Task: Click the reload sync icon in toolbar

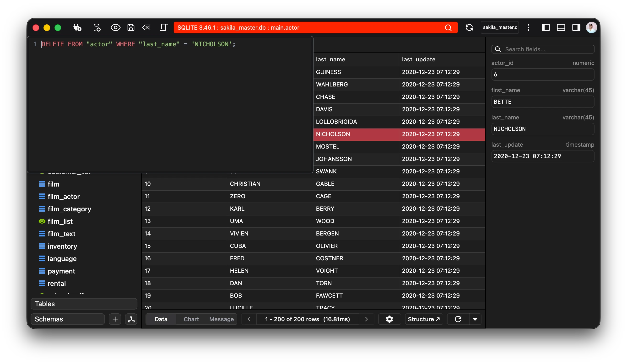Action: point(469,27)
